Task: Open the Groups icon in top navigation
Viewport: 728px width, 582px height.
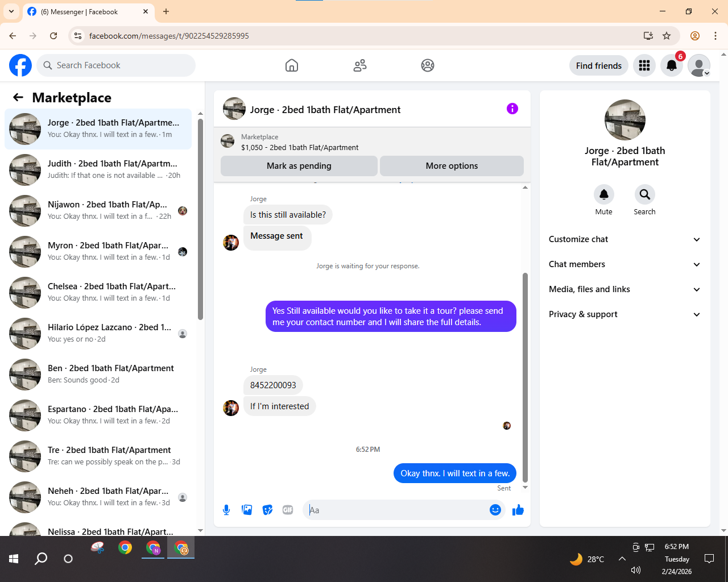Action: coord(428,65)
